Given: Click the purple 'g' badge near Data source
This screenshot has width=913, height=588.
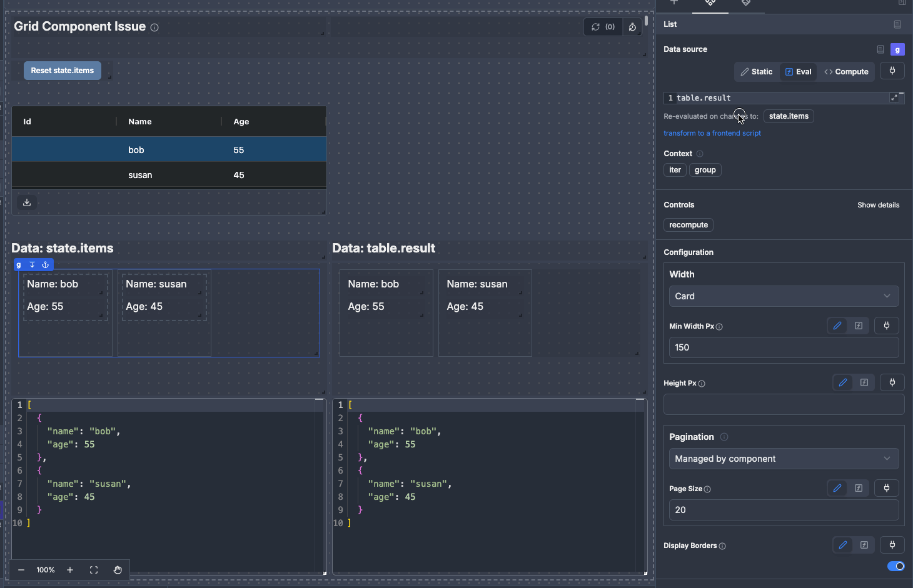Looking at the screenshot, I should tap(897, 49).
